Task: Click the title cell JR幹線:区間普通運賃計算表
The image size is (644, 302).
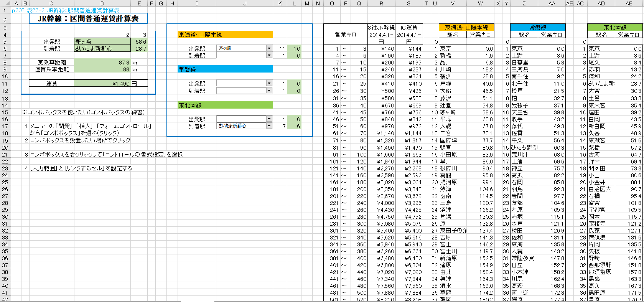Action: tap(88, 18)
